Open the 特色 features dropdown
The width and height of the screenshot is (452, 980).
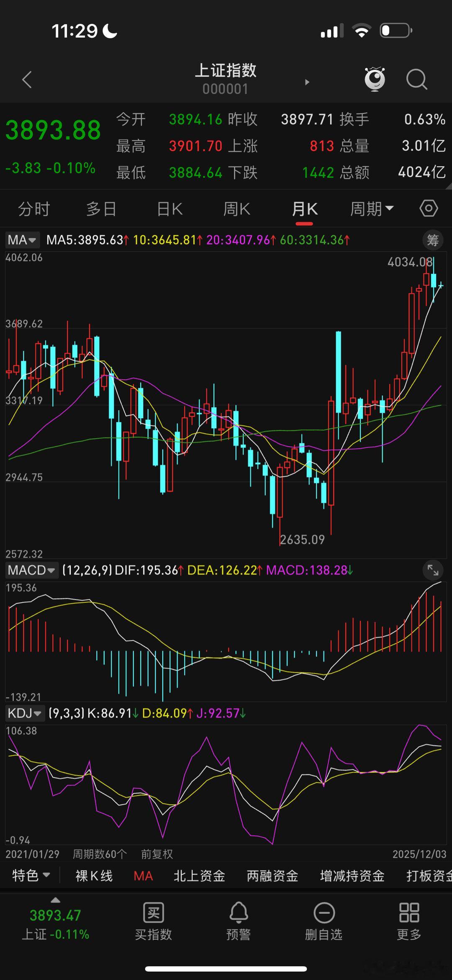31,875
